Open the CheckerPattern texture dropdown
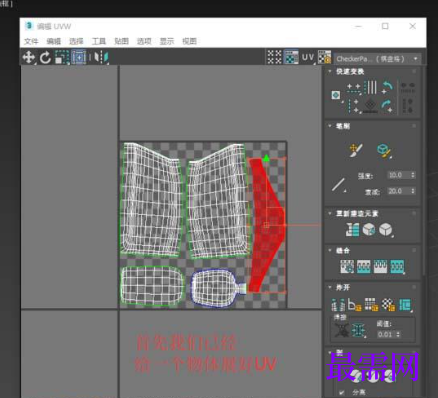 [377, 59]
